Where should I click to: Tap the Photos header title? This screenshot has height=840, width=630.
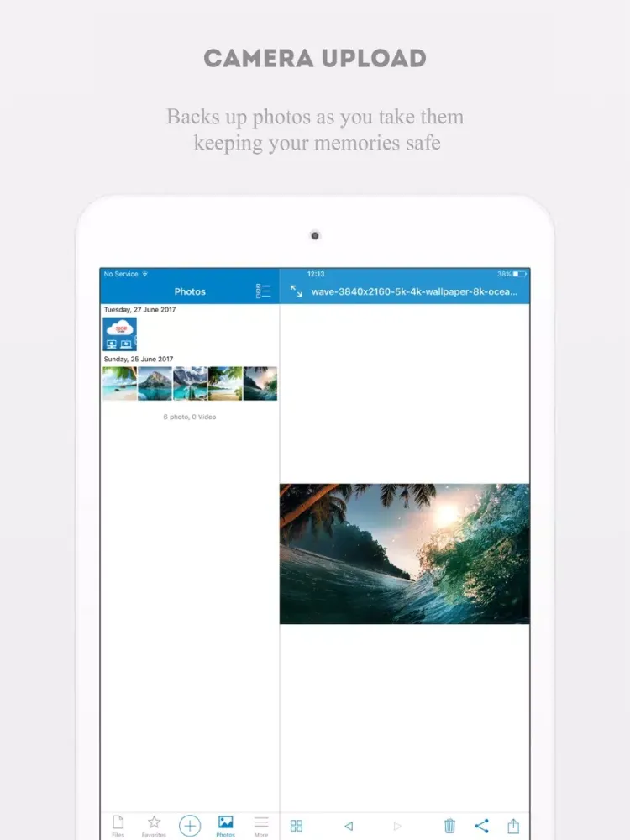click(x=190, y=291)
